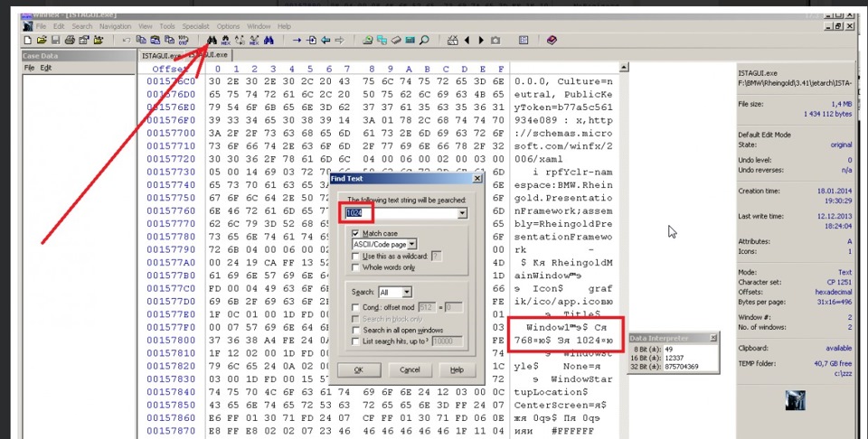This screenshot has width=868, height=439.
Task: Click the Copy Block toolbar icon
Action: [141, 41]
